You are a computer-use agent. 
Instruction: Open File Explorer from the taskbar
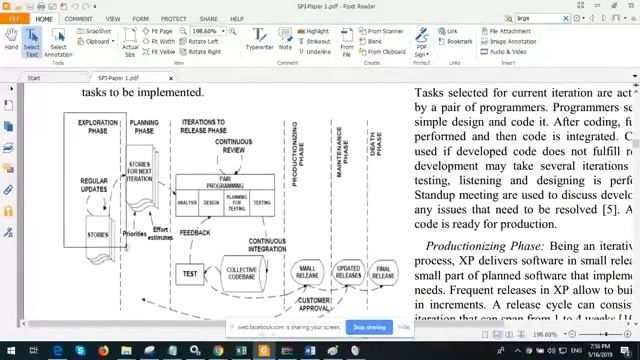126,351
